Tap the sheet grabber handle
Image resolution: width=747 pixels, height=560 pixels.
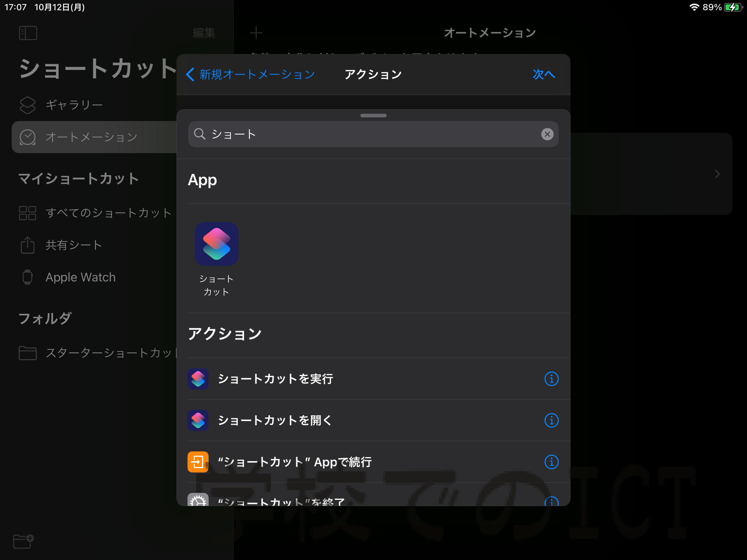pos(373,116)
